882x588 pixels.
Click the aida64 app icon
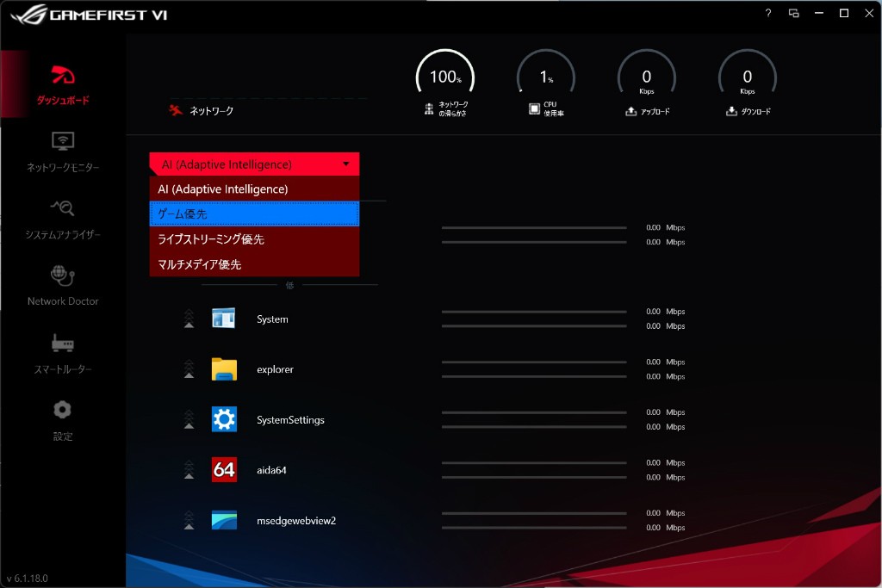(224, 469)
